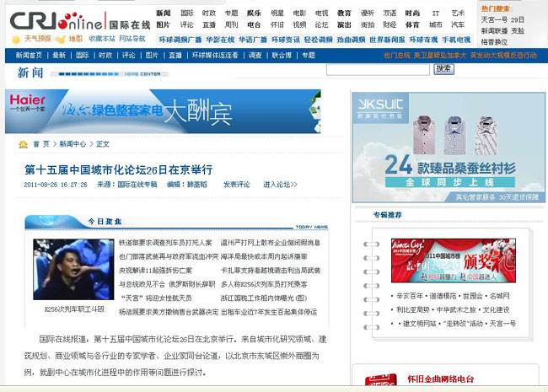The width and height of the screenshot is (548, 392).
Task: Go to 新闻中心 in breadcrumb
Action: pos(73,144)
